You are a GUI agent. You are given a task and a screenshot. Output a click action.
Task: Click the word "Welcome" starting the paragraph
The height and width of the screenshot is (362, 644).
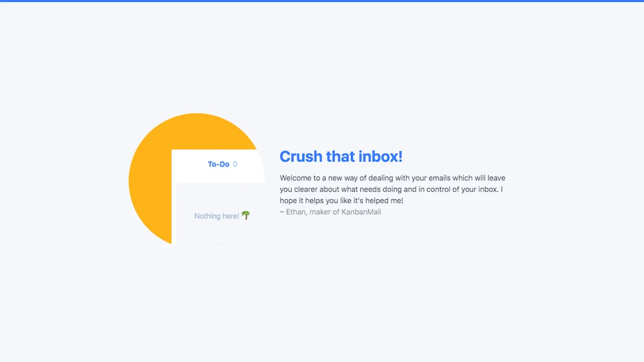tap(296, 178)
